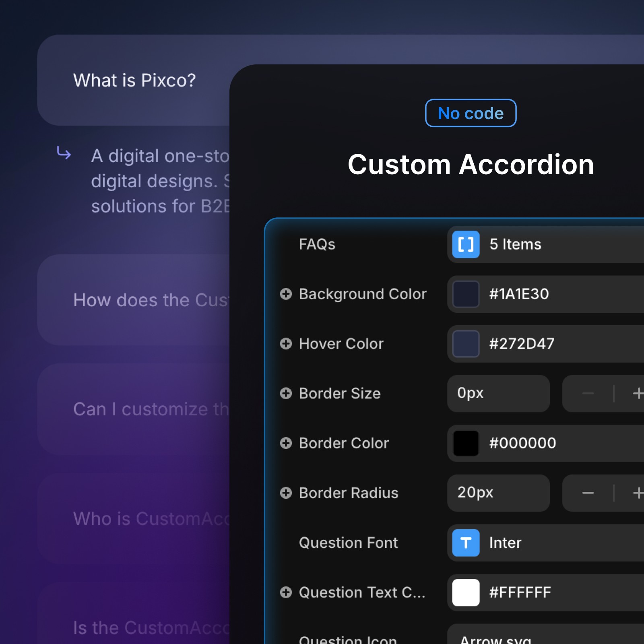Click the #1A1E30 hex value text
The width and height of the screenshot is (644, 644).
519,294
